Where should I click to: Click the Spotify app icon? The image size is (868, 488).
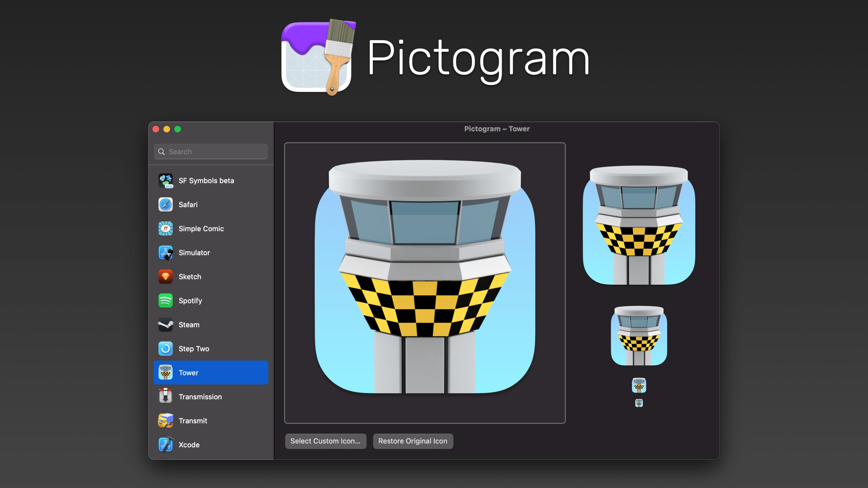[165, 301]
